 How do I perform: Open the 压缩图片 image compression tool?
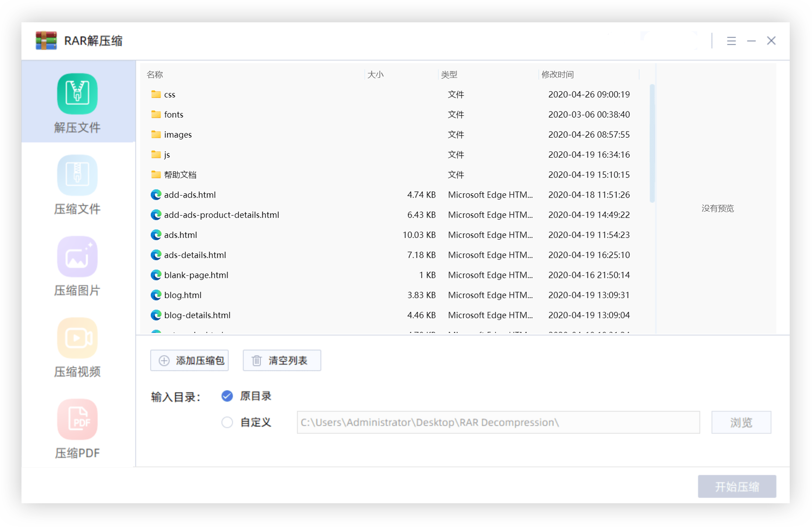pos(77,266)
